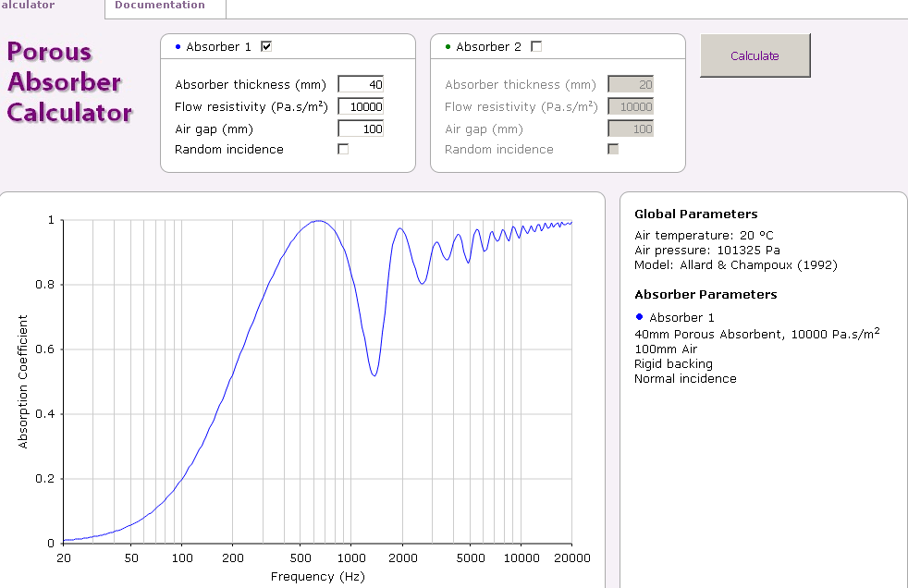Image resolution: width=908 pixels, height=588 pixels.
Task: Click Absorber 2 thickness field showing 20
Action: pyautogui.click(x=631, y=84)
